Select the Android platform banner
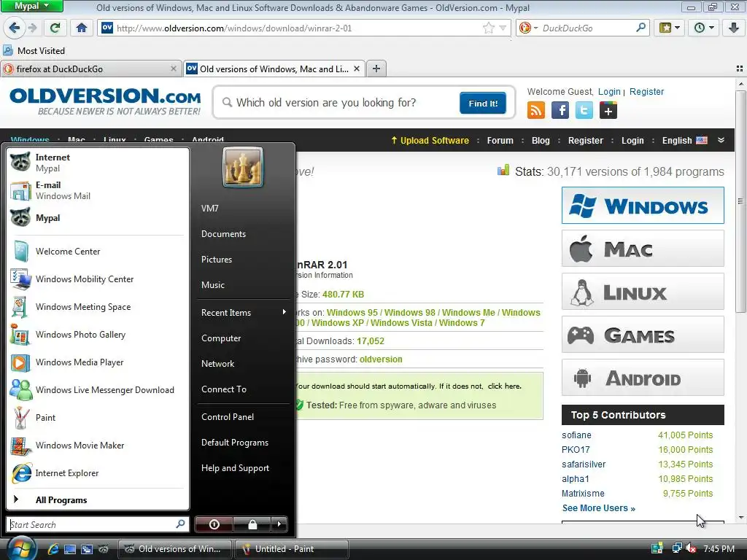Image resolution: width=747 pixels, height=560 pixels. pyautogui.click(x=643, y=378)
